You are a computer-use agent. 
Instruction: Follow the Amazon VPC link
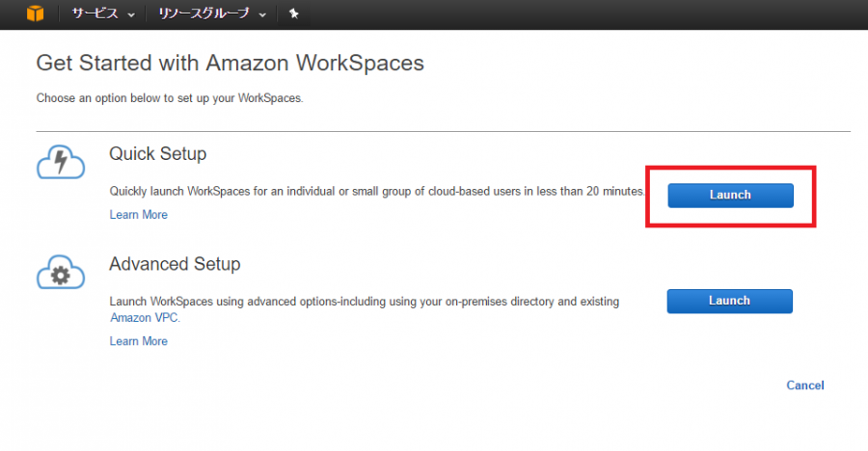145,318
